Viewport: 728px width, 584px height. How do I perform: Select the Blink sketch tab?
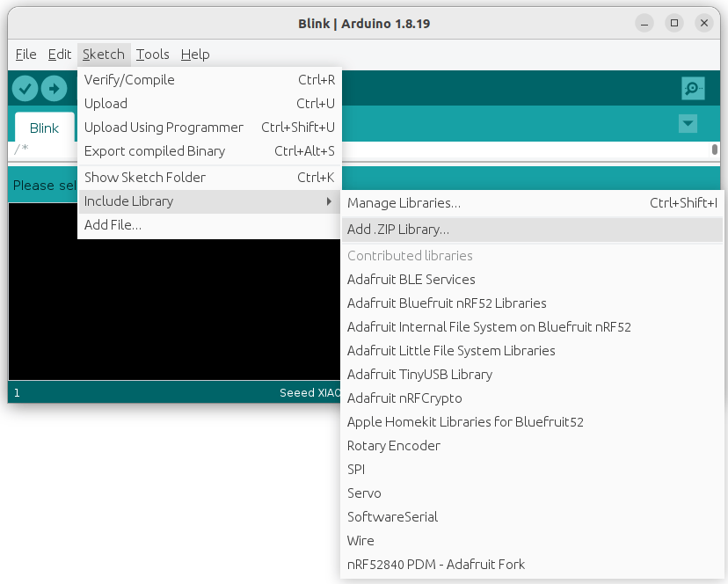coord(44,128)
